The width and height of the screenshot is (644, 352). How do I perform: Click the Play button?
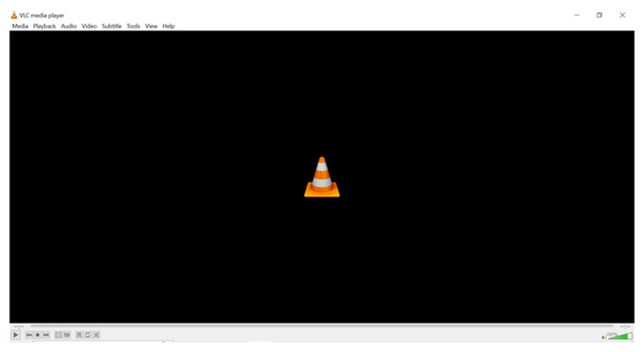pos(16,335)
